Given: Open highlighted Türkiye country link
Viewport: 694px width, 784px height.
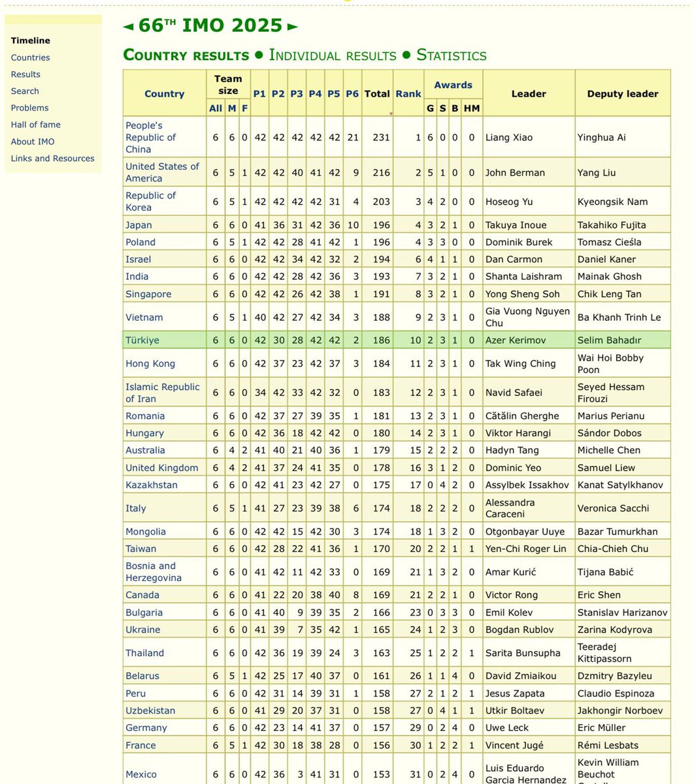Looking at the screenshot, I should click(142, 340).
